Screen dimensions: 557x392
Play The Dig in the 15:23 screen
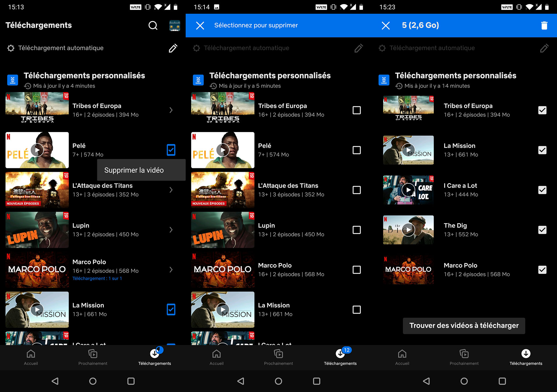point(408,230)
